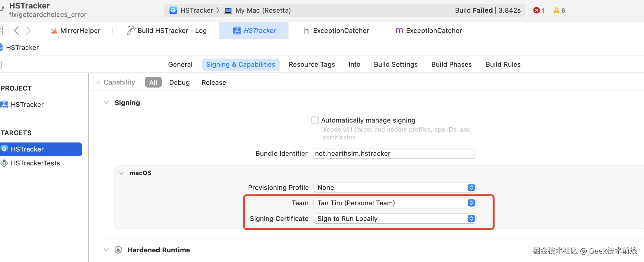The image size is (644, 262).
Task: Filter capabilities by Release configuration
Action: click(214, 82)
